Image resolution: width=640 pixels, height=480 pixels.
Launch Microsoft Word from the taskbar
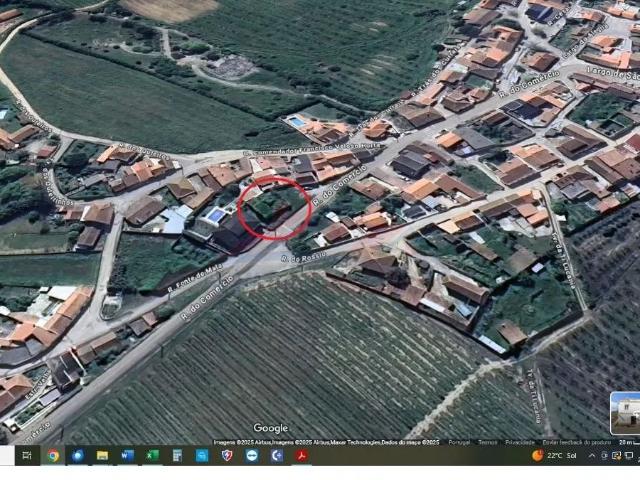click(127, 456)
